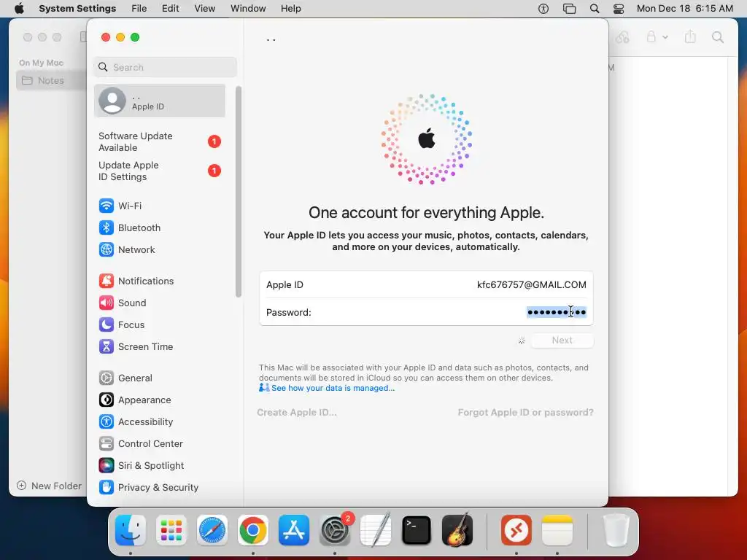Launch Safari from the Dock
Image resolution: width=747 pixels, height=560 pixels.
(212, 530)
